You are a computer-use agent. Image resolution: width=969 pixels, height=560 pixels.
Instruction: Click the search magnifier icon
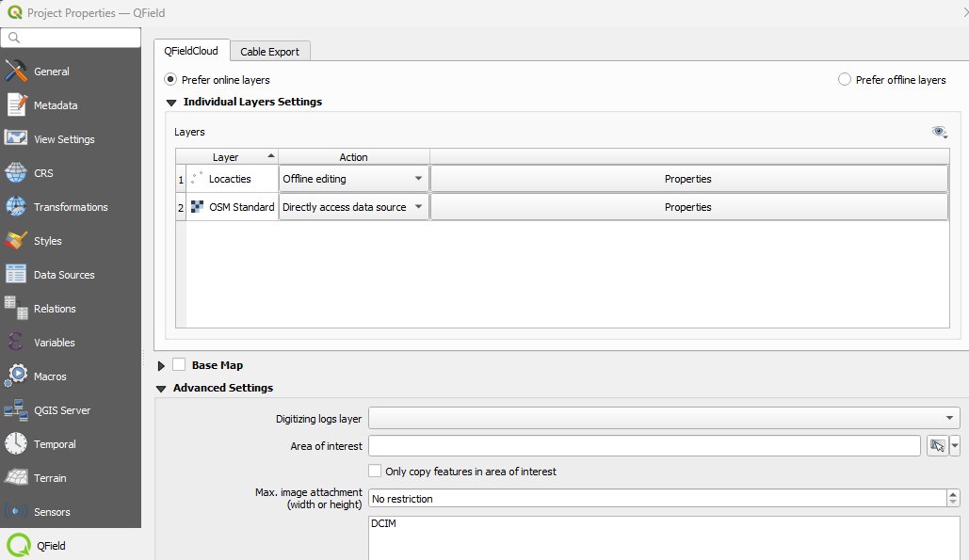[x=14, y=38]
